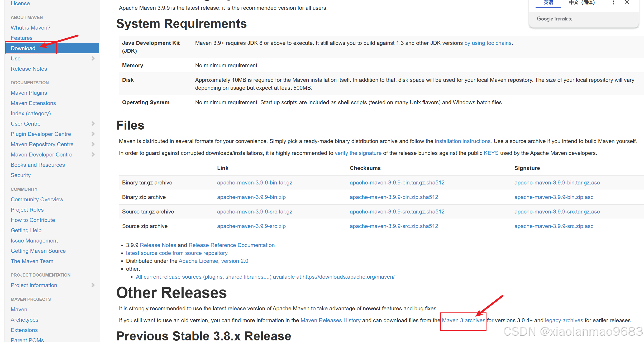644x342 pixels.
Task: Open Extensions under Maven Projects
Action: pos(24,330)
